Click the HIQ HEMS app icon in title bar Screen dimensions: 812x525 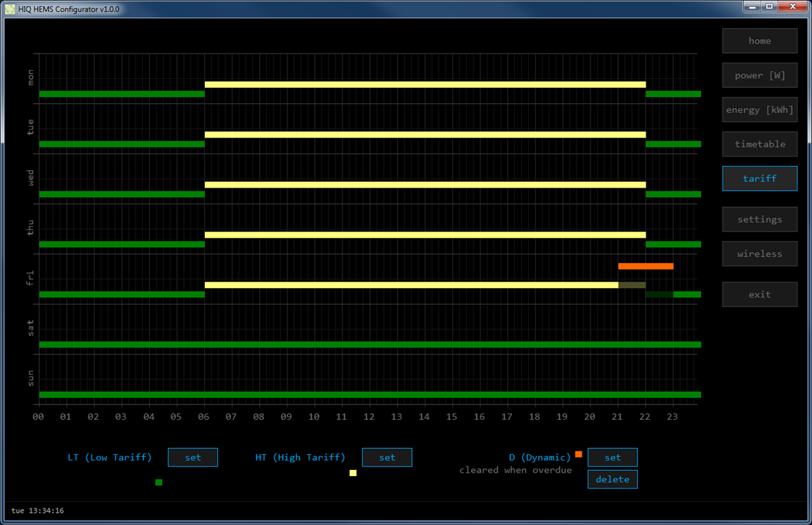coord(10,9)
